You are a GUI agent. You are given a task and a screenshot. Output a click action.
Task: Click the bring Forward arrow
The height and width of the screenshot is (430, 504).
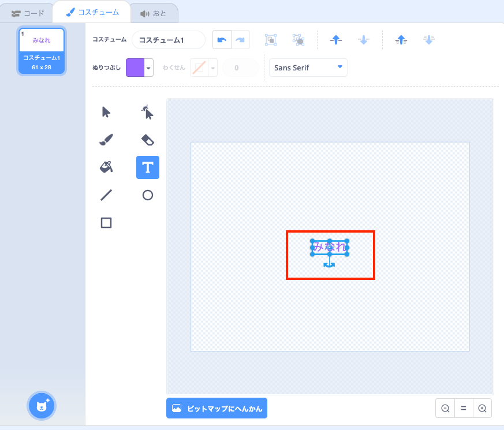tap(336, 40)
